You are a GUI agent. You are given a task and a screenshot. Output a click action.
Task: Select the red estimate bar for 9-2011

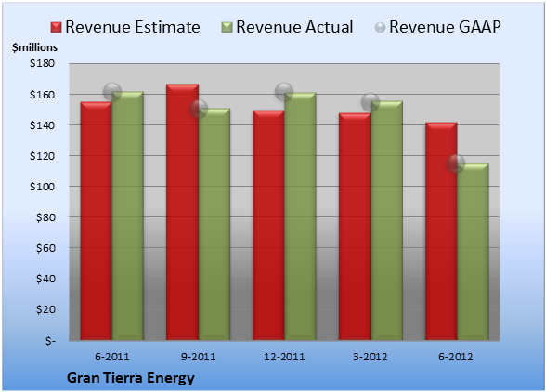tap(182, 212)
